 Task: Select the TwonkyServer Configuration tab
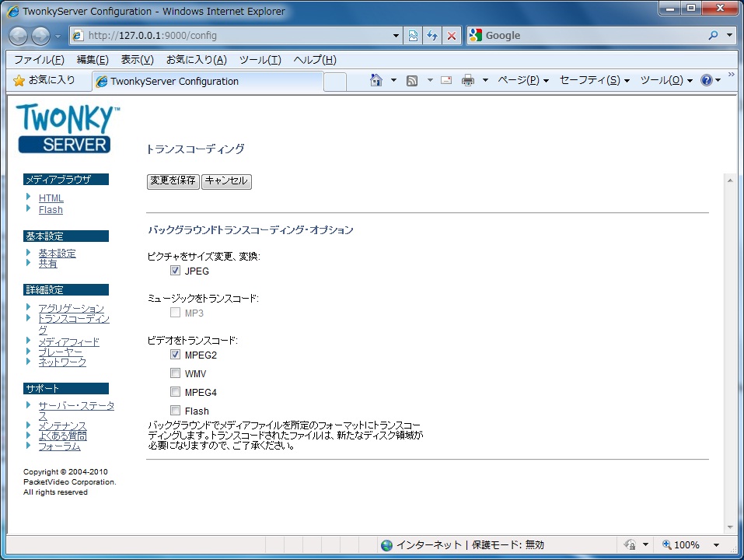coord(208,81)
